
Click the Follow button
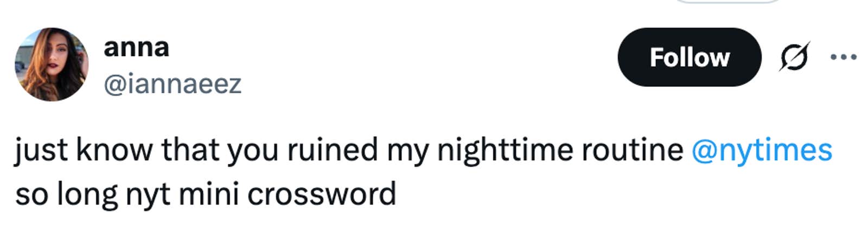point(689,57)
